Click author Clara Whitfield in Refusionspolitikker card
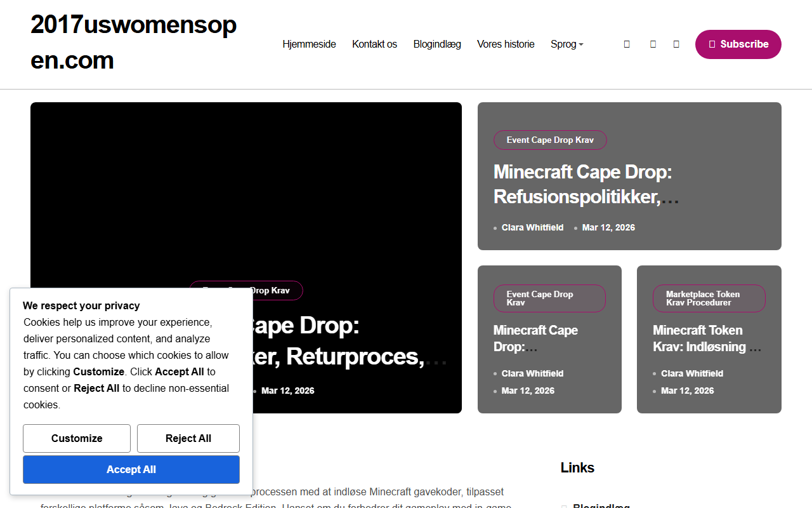 532,227
